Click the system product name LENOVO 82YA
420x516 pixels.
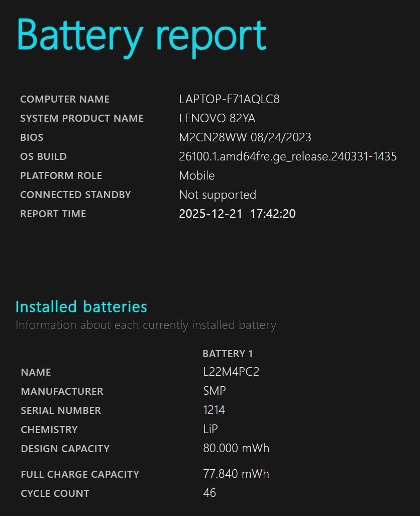coord(217,118)
